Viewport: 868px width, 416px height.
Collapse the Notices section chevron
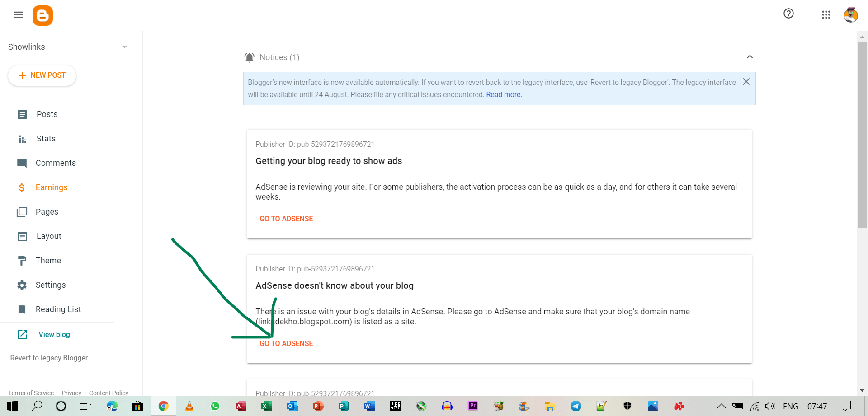(750, 57)
